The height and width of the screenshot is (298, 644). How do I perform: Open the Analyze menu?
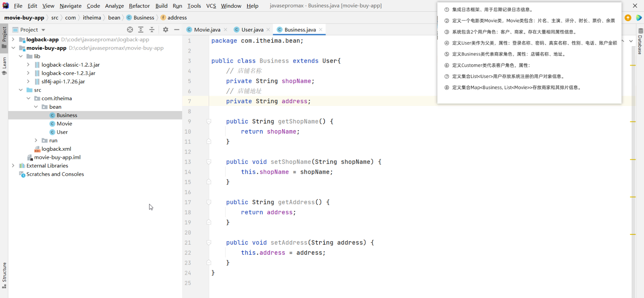click(114, 6)
